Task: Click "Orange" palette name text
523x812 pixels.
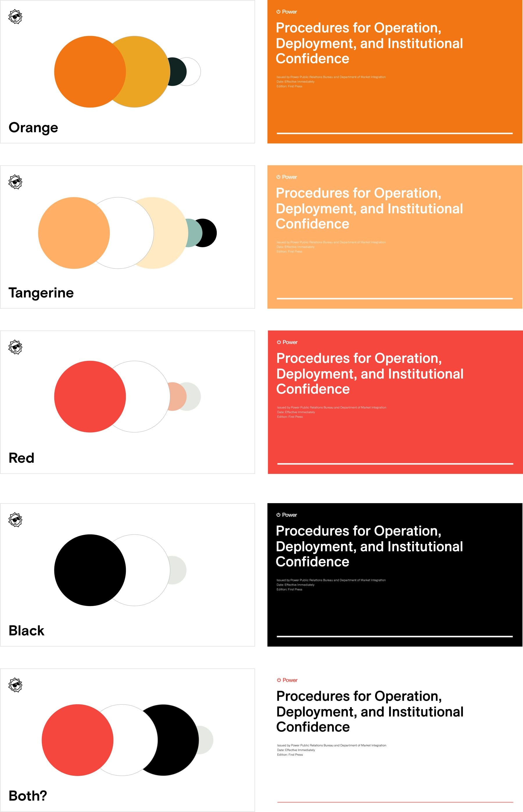Action: [33, 128]
